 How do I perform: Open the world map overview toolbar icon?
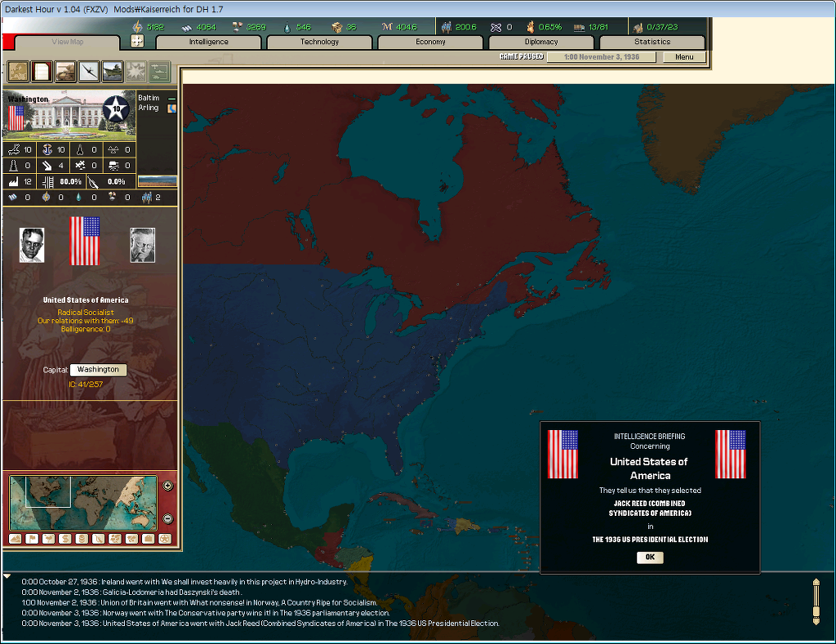coord(18,71)
